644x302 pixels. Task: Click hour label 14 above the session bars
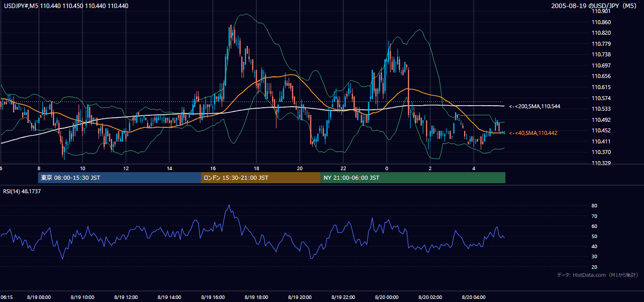click(x=169, y=168)
